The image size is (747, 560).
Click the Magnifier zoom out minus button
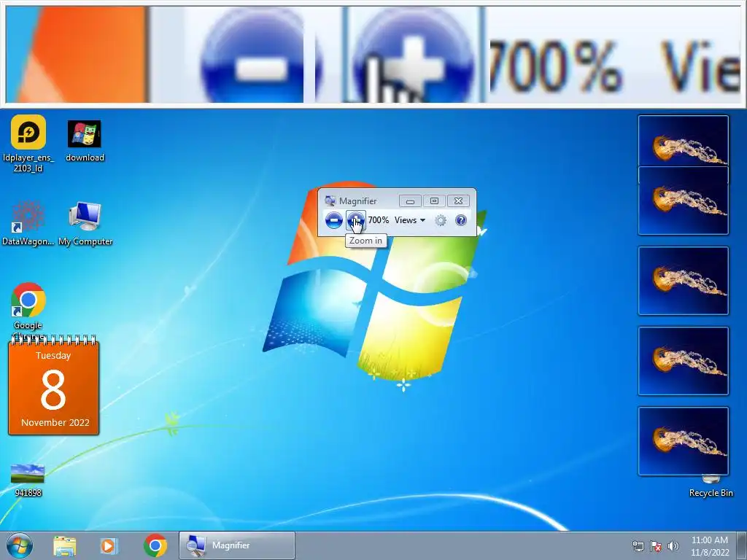tap(333, 220)
